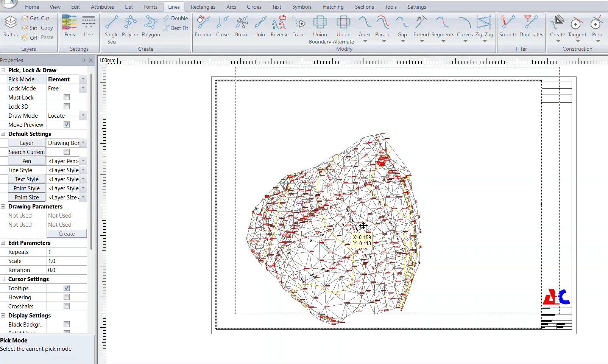
Task: Select the Apex tool
Action: (x=365, y=26)
